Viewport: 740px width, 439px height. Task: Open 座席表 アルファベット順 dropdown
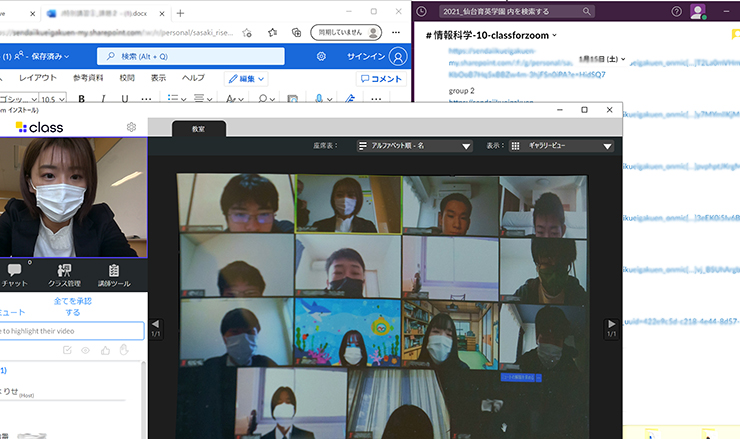click(x=414, y=146)
